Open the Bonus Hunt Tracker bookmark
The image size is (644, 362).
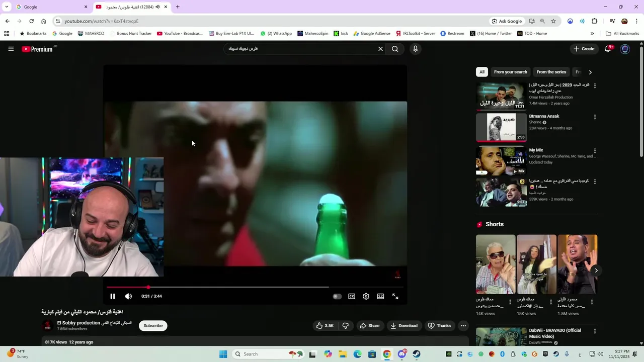[130, 34]
